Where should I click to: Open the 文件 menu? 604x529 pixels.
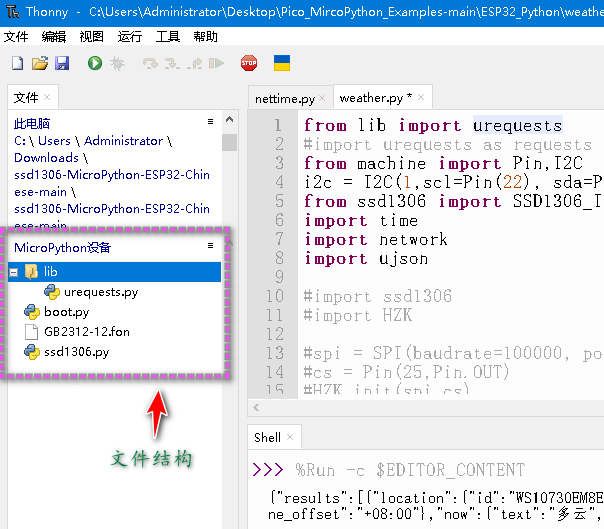[x=16, y=37]
